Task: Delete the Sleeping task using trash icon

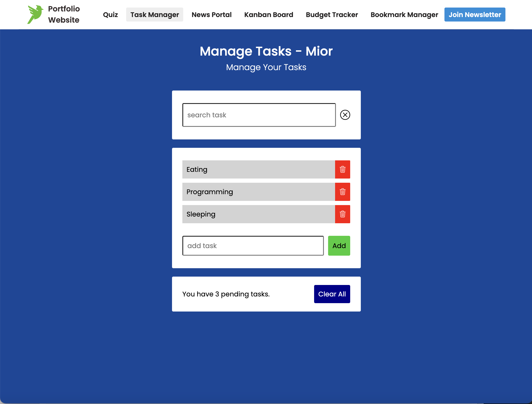Action: (342, 214)
